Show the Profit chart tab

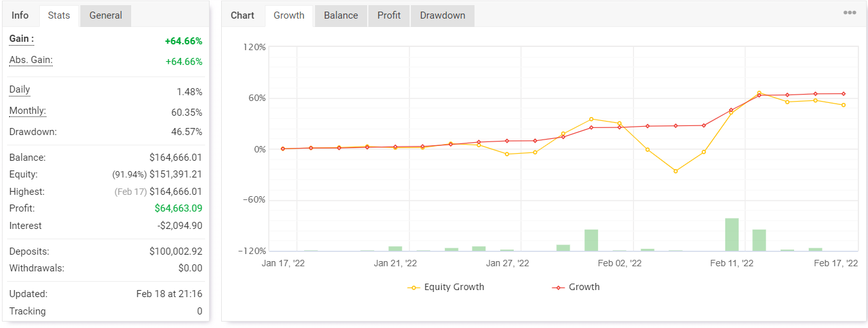click(389, 15)
